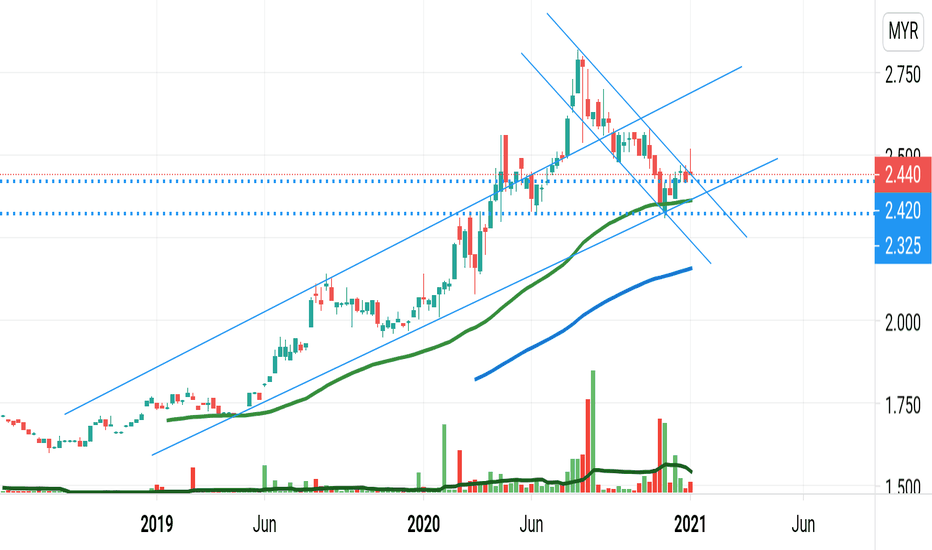Click the Jun label after 2021

click(803, 524)
